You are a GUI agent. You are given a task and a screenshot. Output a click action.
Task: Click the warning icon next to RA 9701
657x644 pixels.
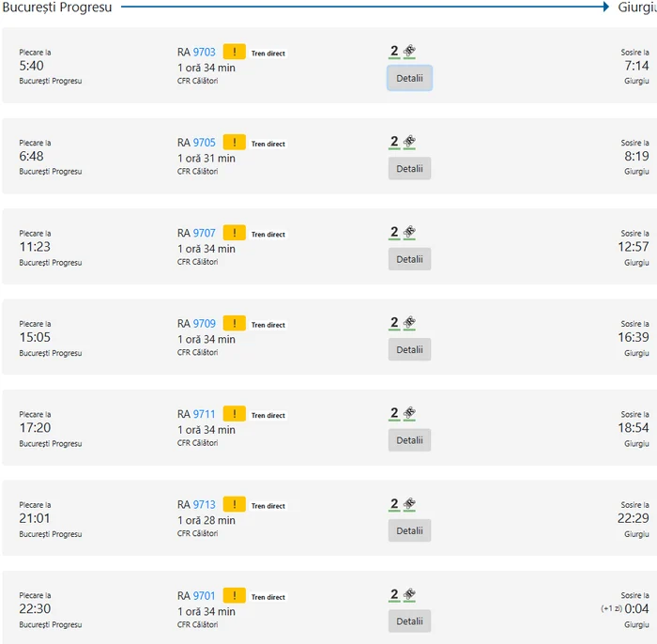pyautogui.click(x=234, y=596)
